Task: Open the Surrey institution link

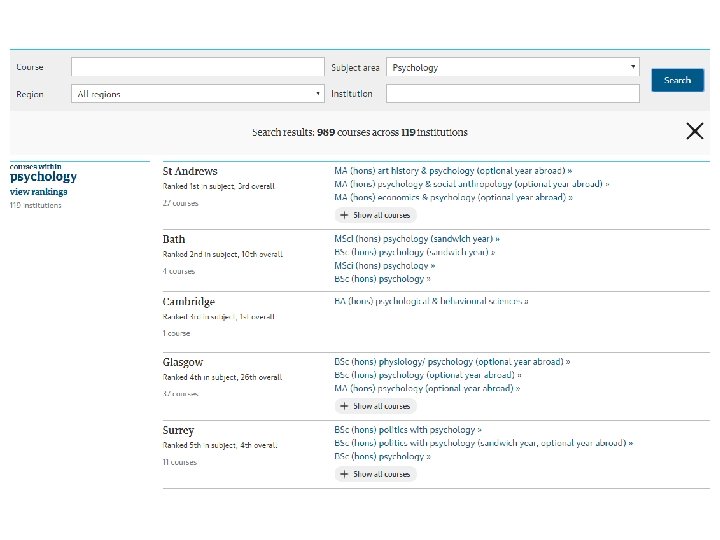Action: tap(179, 430)
